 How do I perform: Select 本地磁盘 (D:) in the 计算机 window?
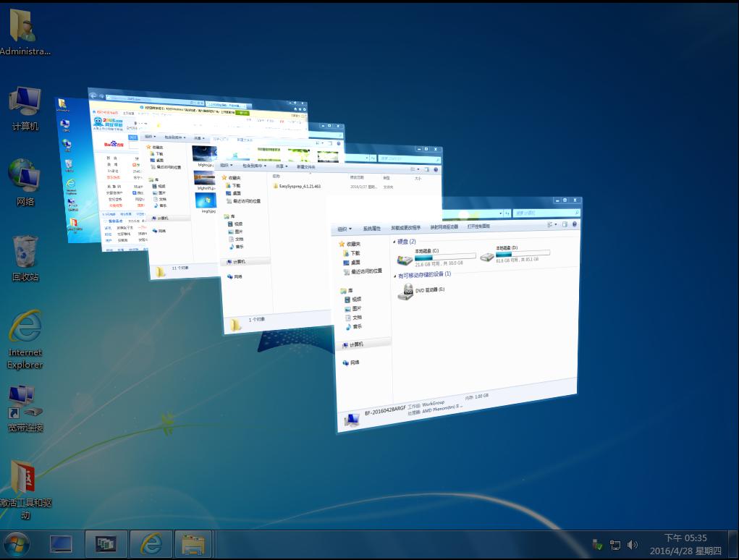tap(515, 253)
